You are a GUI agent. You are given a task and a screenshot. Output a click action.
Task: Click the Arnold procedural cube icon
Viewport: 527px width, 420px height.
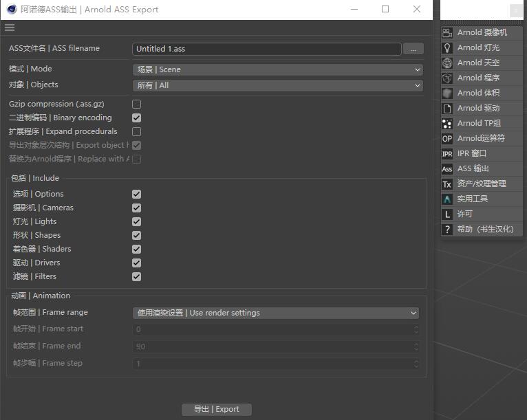pyautogui.click(x=447, y=78)
